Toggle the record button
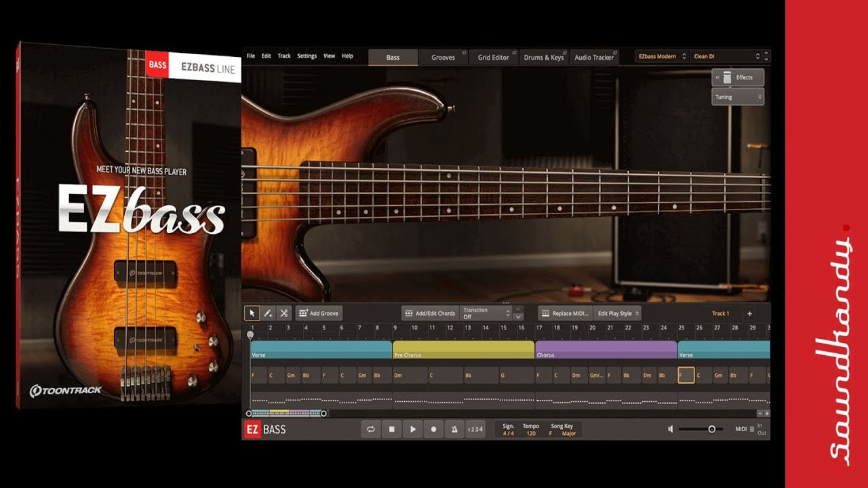868x488 pixels. 433,429
